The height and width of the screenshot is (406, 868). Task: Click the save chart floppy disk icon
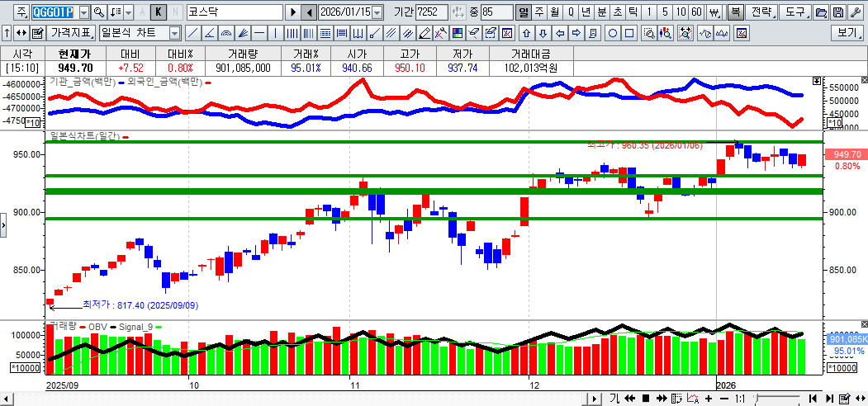tap(837, 12)
